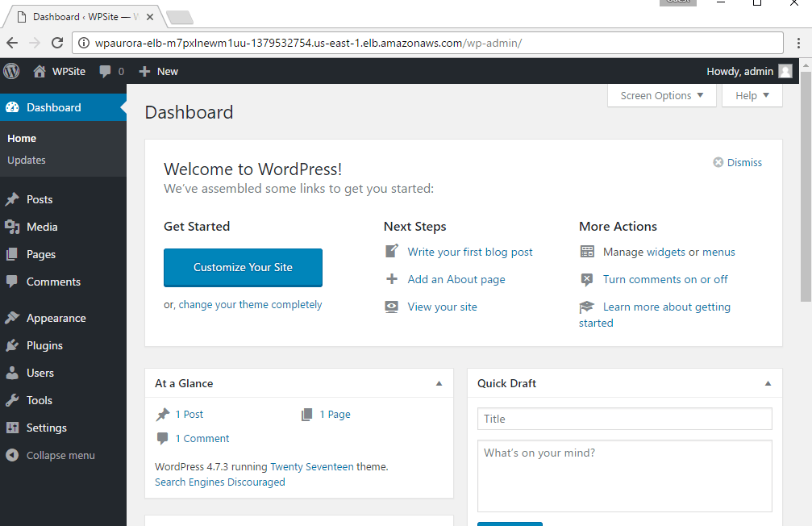
Task: Dismiss the Welcome to WordPress panel
Action: (x=737, y=162)
